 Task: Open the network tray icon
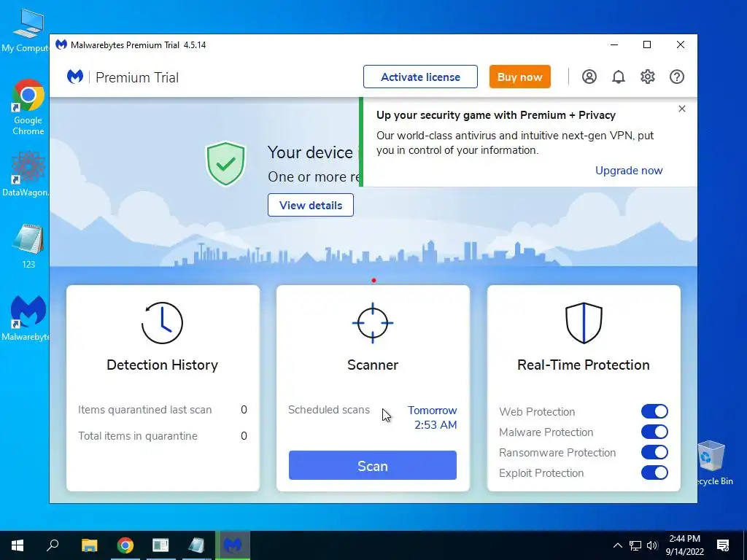[x=635, y=545]
